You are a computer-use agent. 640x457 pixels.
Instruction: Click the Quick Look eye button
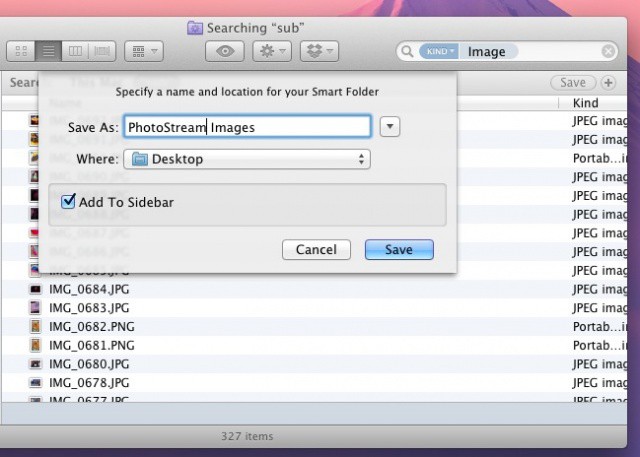226,51
